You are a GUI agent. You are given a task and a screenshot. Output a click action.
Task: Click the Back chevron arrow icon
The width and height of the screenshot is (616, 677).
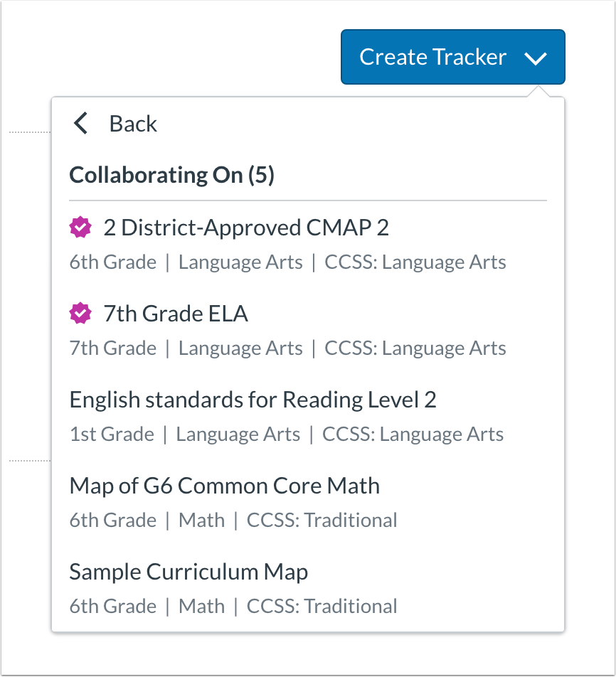pos(81,124)
